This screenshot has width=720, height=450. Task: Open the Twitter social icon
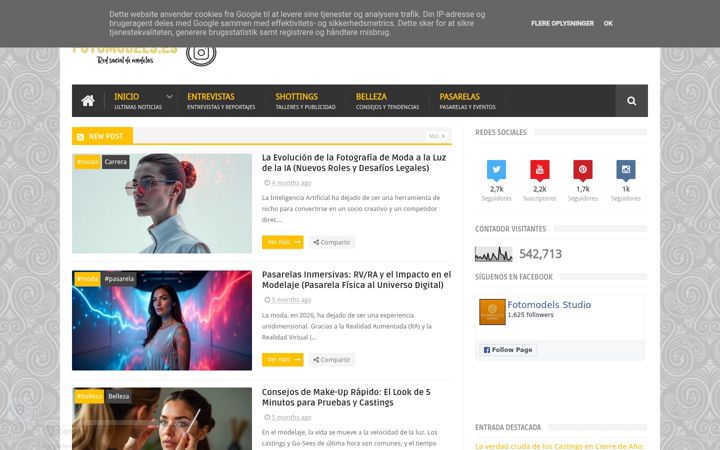(496, 169)
